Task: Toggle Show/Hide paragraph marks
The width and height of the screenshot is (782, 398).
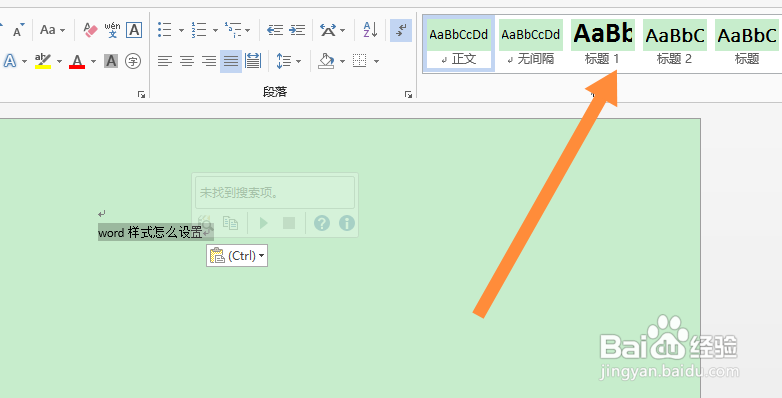Action: click(401, 30)
